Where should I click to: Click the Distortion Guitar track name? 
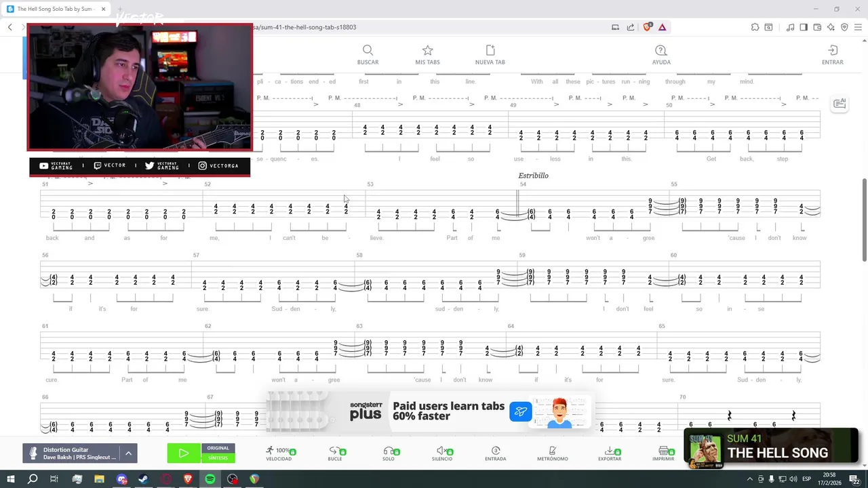pos(66,450)
